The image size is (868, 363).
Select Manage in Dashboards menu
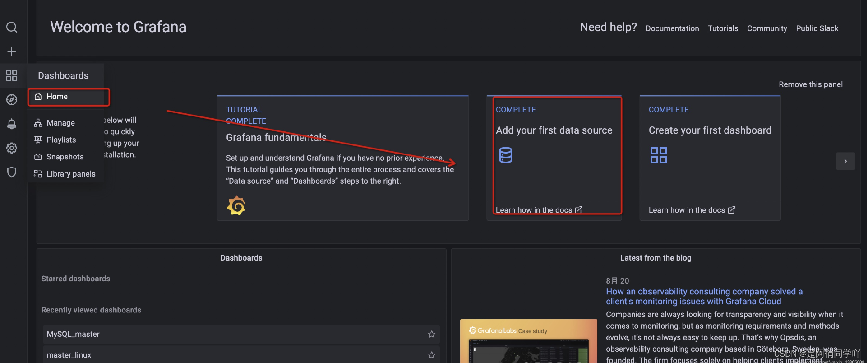[x=66, y=123]
